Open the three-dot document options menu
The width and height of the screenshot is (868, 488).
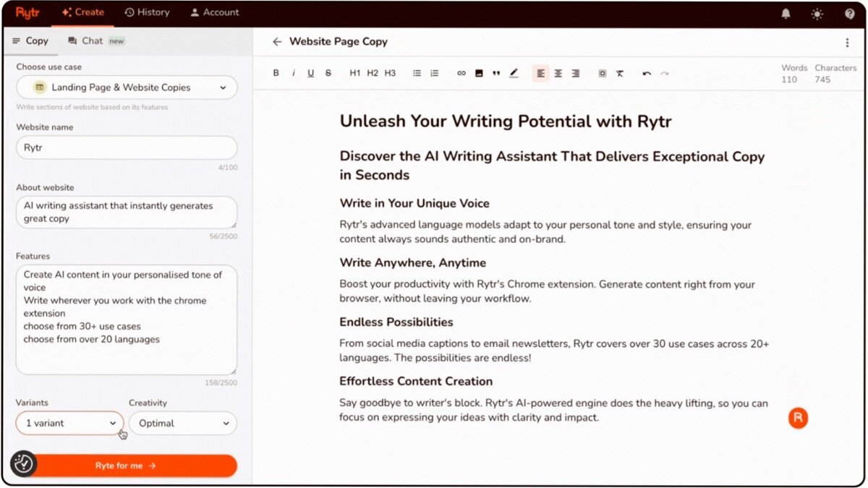point(848,43)
